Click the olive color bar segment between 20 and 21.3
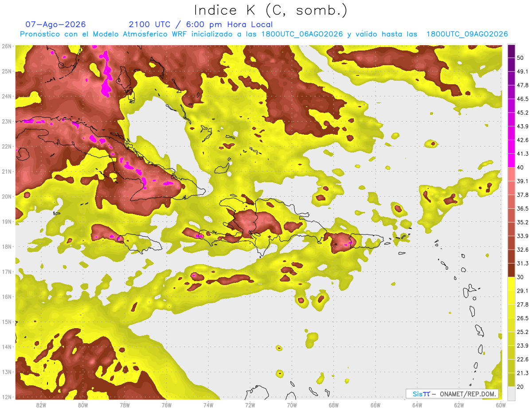Viewport: 532px width, 411px height. 511,380
